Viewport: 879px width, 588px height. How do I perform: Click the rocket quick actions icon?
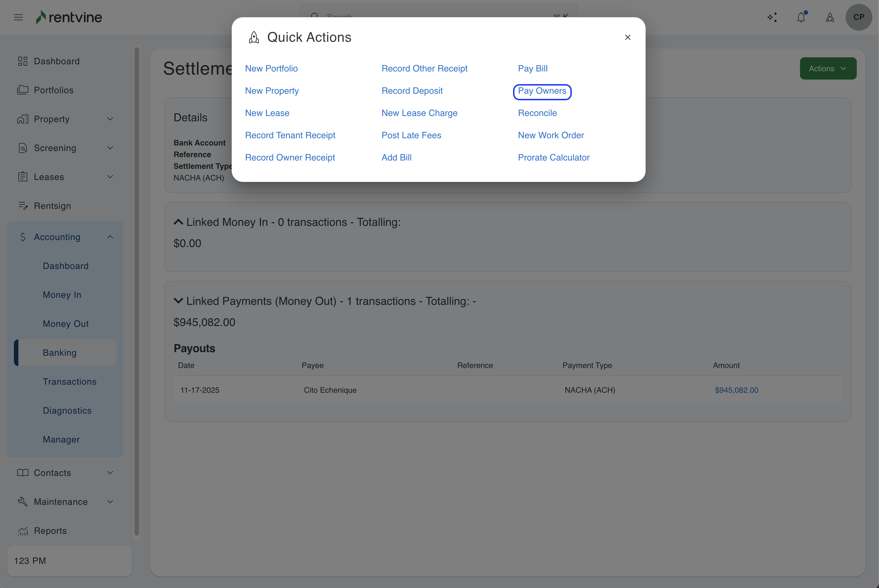830,17
